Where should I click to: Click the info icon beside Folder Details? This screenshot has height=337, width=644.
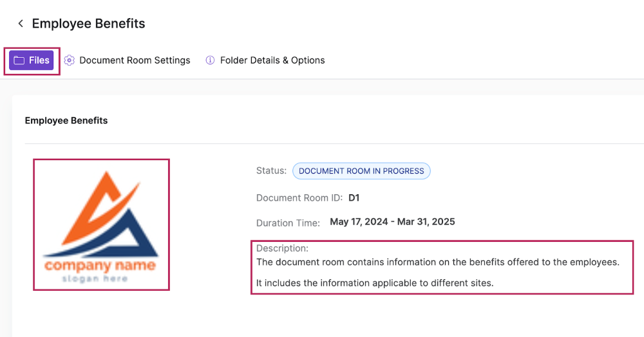point(210,60)
